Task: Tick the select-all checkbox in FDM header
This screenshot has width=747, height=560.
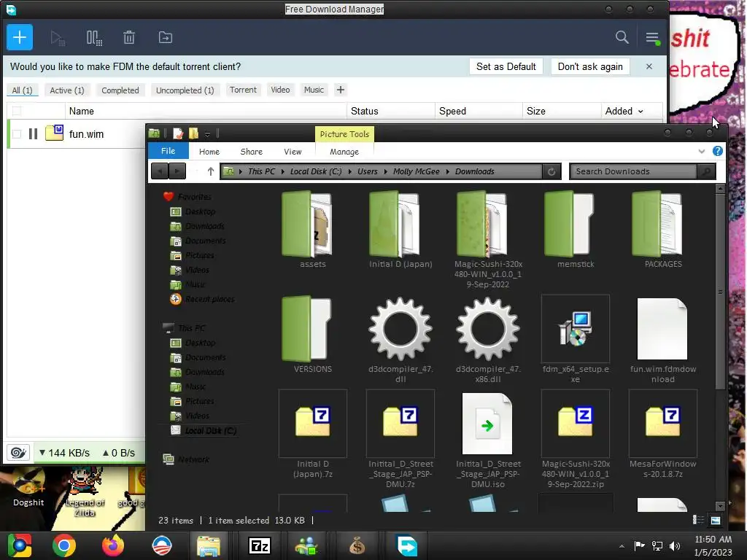Action: [x=17, y=111]
